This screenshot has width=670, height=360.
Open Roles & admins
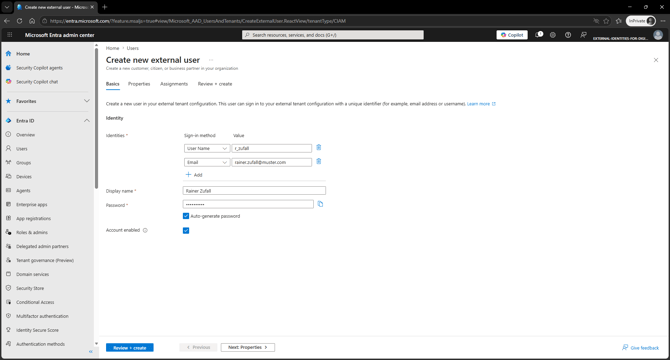pyautogui.click(x=32, y=232)
